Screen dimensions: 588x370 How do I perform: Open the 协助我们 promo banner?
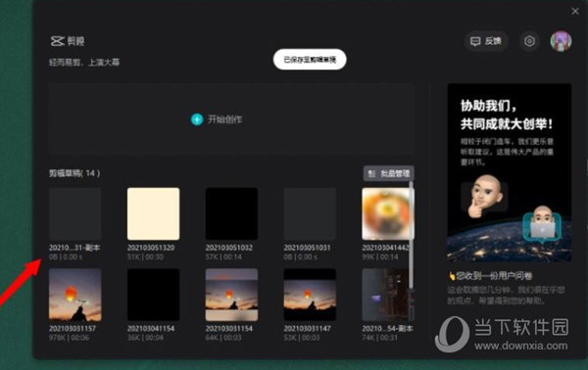[510, 172]
